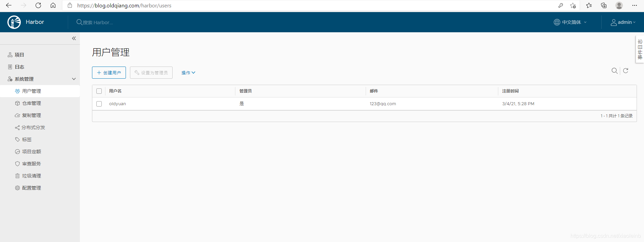Viewport: 644px width, 242px height.
Task: Click the saved password key icon
Action: tap(561, 5)
